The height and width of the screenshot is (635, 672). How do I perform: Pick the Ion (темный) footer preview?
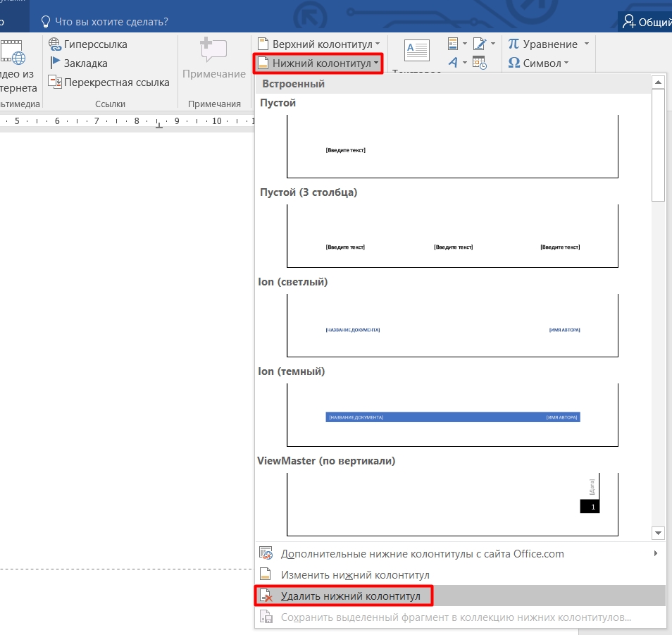tap(452, 415)
